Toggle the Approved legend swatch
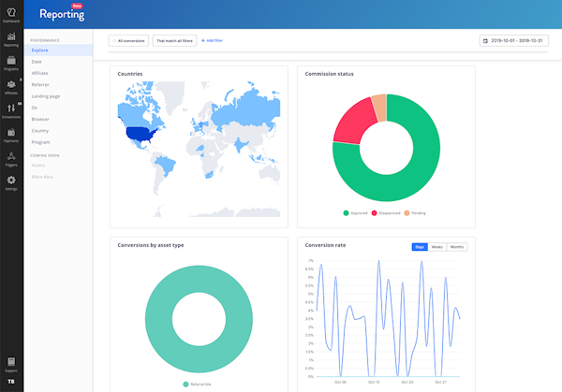 [x=346, y=212]
